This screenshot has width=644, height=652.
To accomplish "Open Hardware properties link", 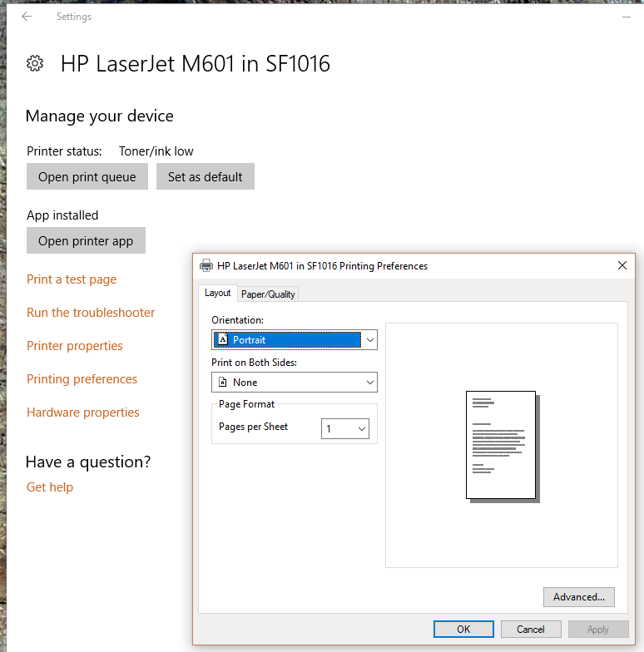I will point(83,412).
